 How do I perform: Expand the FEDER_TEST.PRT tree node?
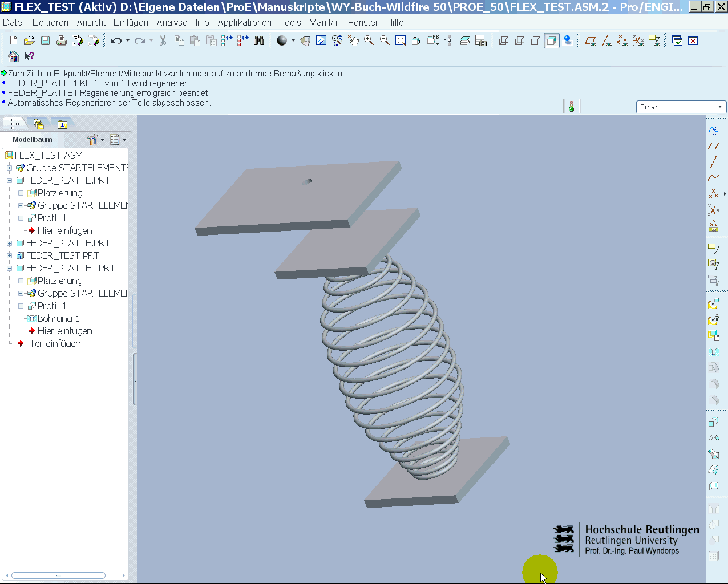[10, 255]
